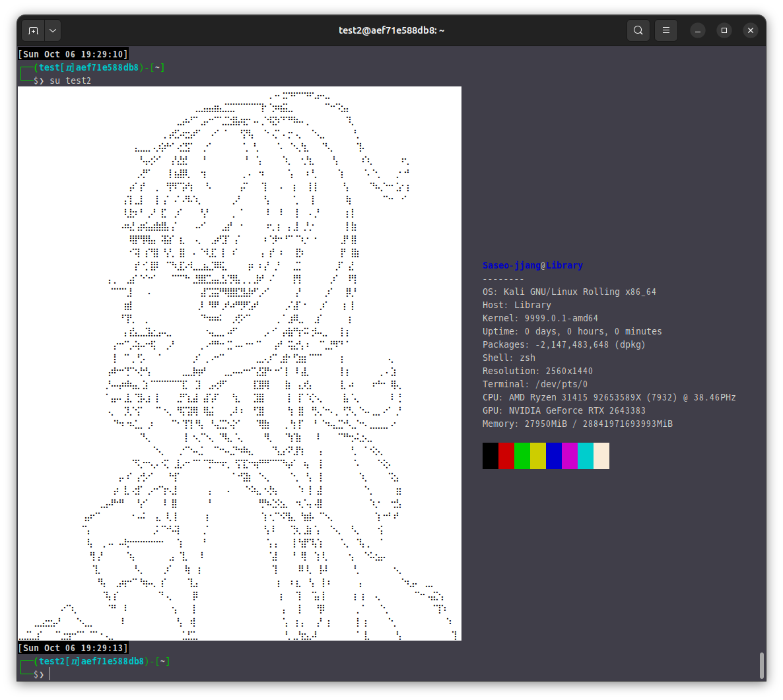Expand the new tab dropdown arrow
Viewport: 783px width, 700px height.
tap(53, 31)
